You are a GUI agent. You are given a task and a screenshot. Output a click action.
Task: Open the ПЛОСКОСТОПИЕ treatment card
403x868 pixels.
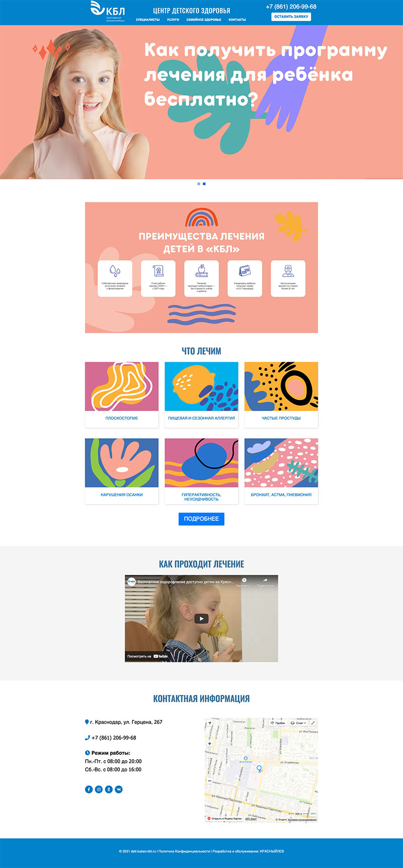(x=121, y=394)
